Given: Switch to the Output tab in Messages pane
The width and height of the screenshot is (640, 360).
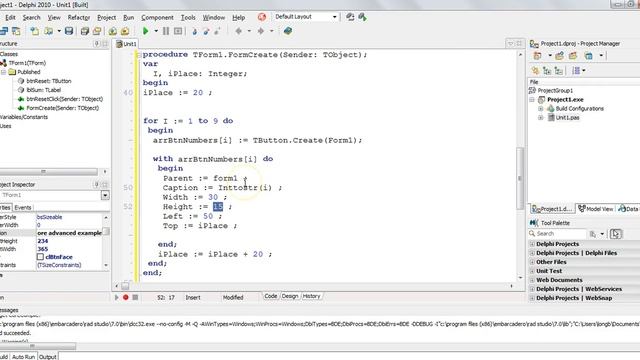Looking at the screenshot, I should tap(47, 356).
